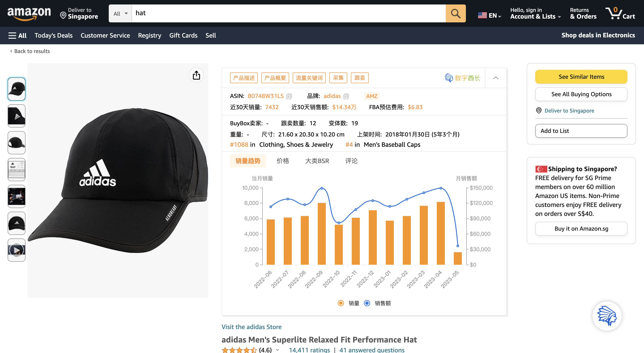Click the Amazon logo
The width and height of the screenshot is (644, 353).
(x=29, y=13)
